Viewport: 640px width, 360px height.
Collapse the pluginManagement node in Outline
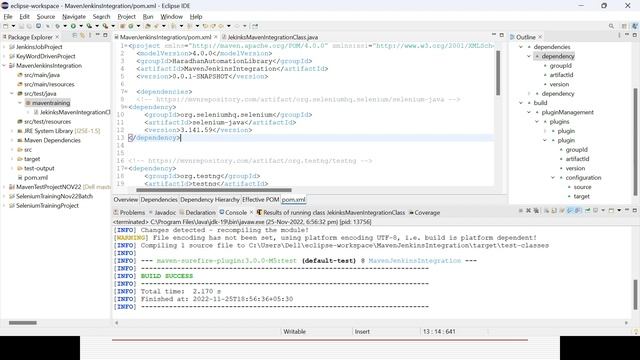(x=529, y=112)
